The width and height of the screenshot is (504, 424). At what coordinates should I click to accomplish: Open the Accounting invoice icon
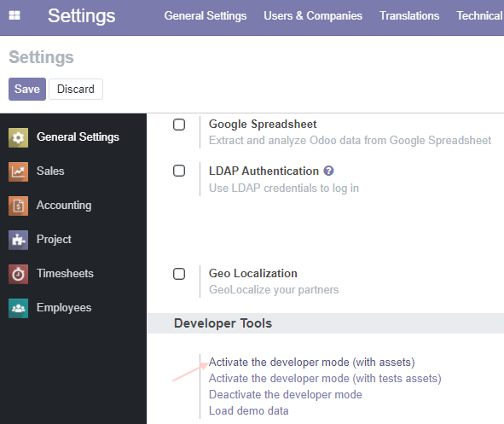[18, 206]
